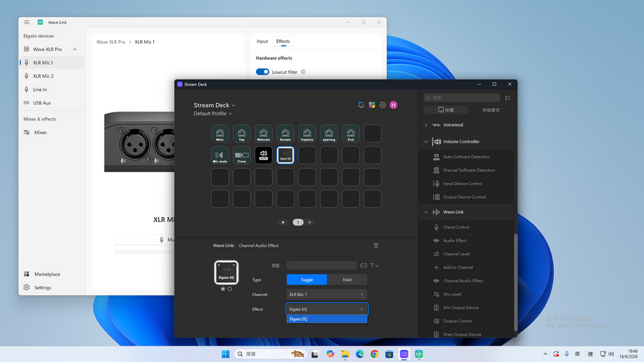
Task: Select the Top scene key in Stream Deck
Action: pos(241,134)
